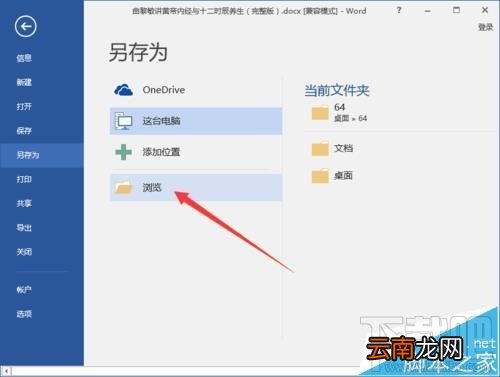The image size is (500, 377).
Task: Open the 信息 menu item
Action: tap(24, 58)
